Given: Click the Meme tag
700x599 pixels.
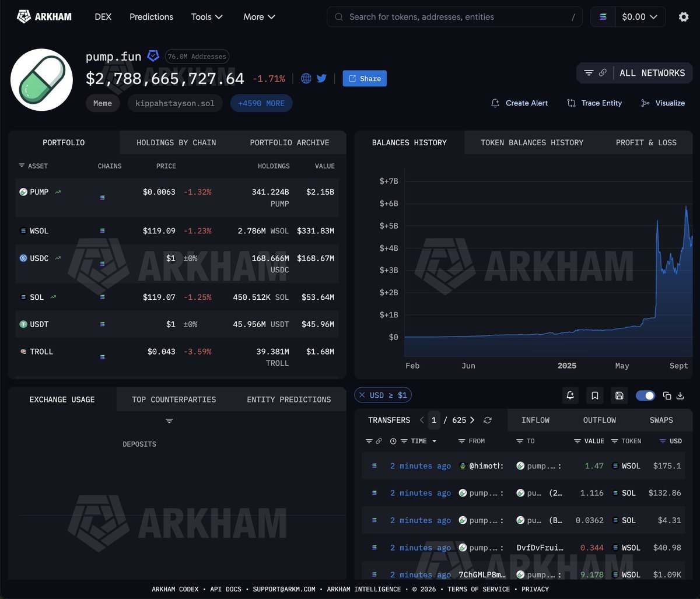Looking at the screenshot, I should pyautogui.click(x=103, y=103).
